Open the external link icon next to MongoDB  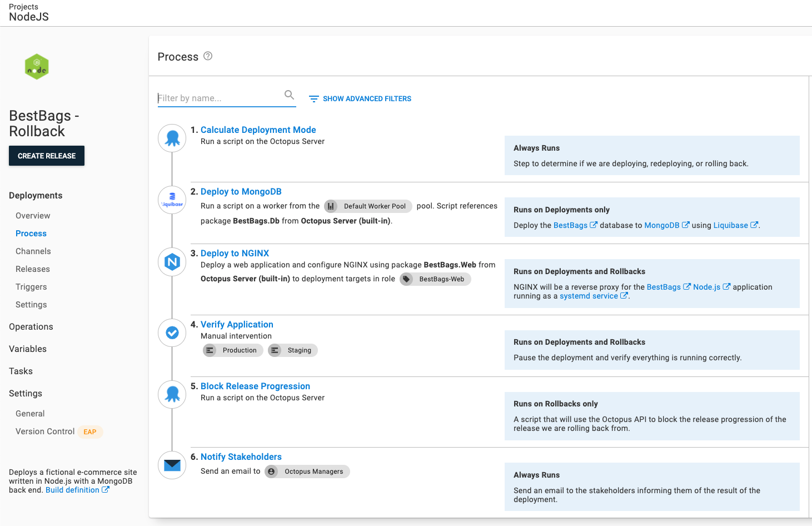click(685, 225)
